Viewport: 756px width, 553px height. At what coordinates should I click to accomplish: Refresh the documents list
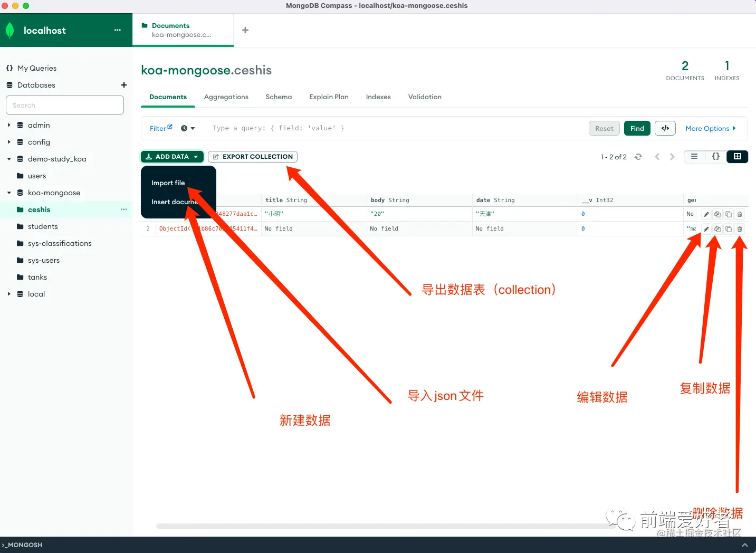(x=638, y=157)
